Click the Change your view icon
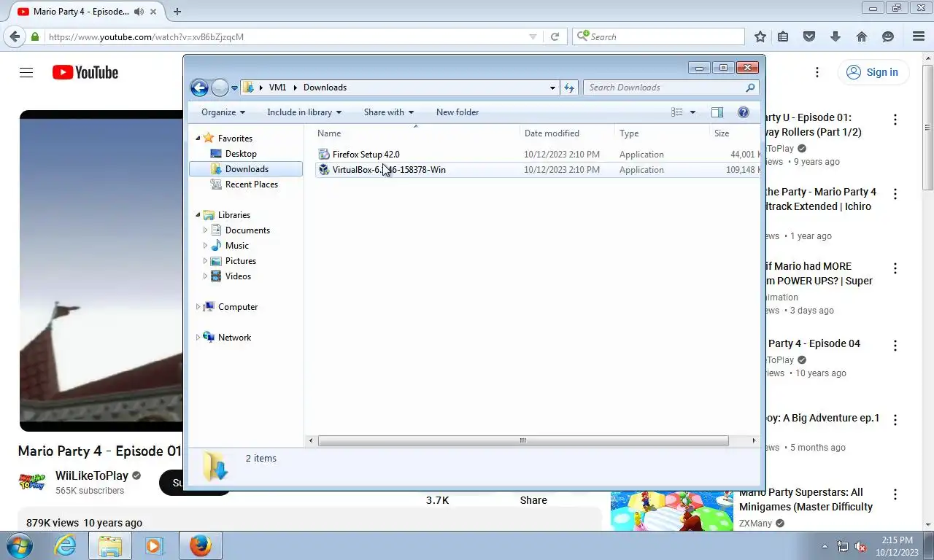Image resolution: width=934 pixels, height=560 pixels. [x=677, y=112]
